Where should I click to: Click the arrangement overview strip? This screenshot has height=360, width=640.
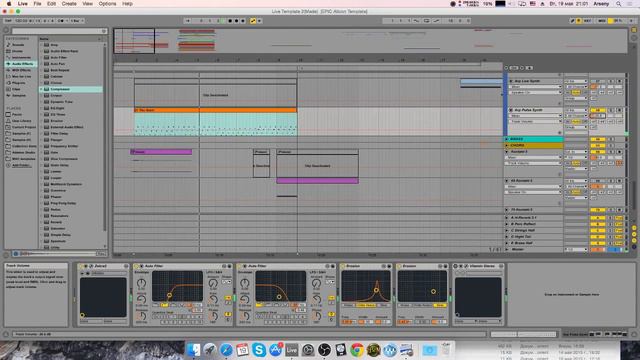(x=370, y=41)
